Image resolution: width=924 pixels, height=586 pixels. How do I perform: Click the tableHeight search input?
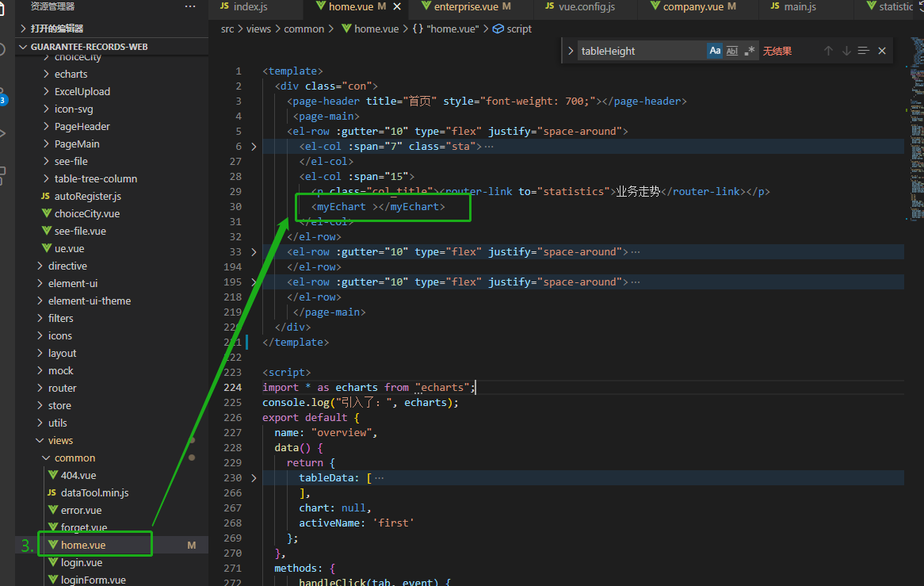click(641, 51)
